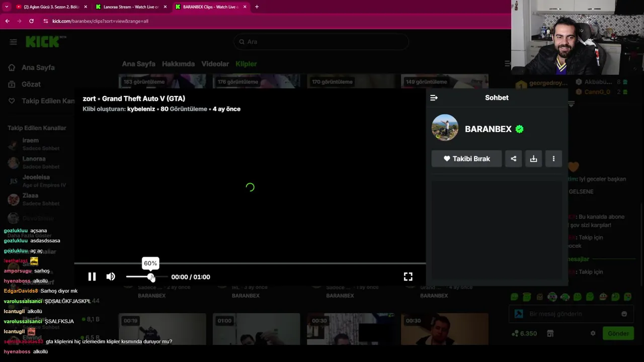Screen dimensions: 644x362
Task: Click the BARANBEX channel name
Action: coord(488,129)
